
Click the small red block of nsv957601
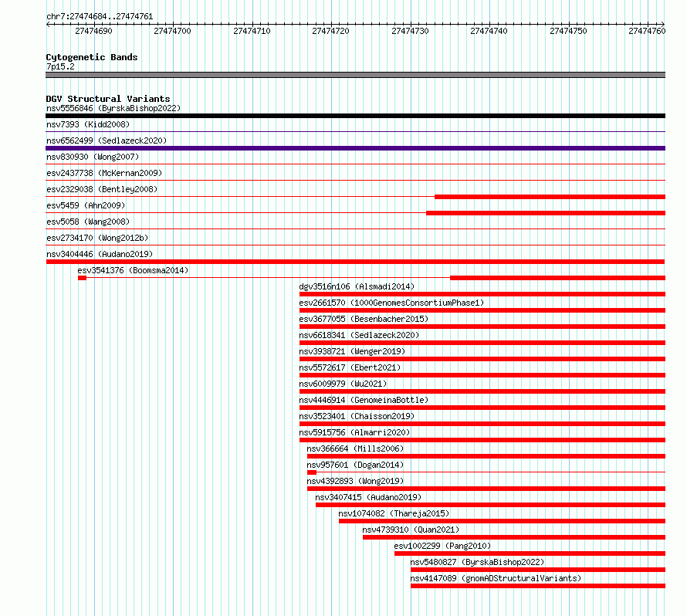point(312,472)
